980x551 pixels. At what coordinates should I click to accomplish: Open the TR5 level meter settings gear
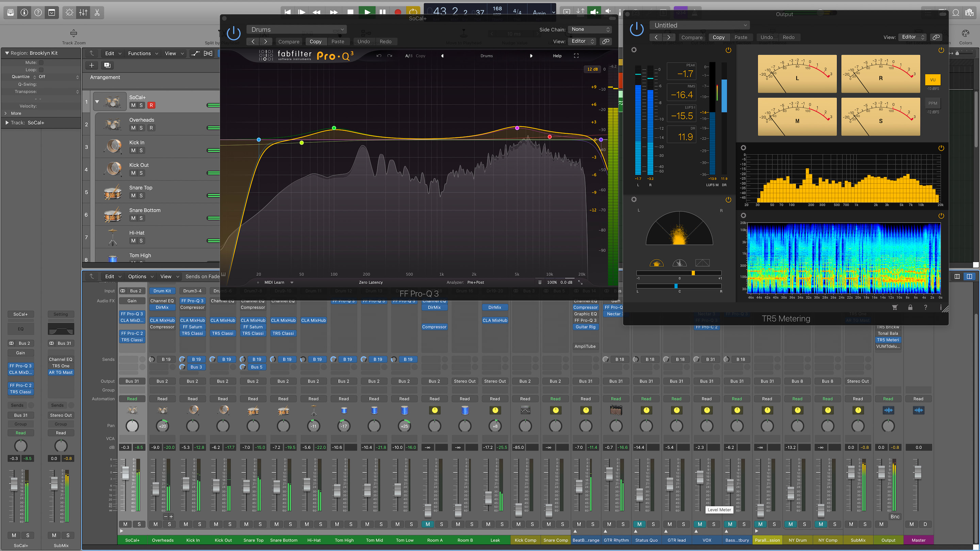(x=634, y=50)
